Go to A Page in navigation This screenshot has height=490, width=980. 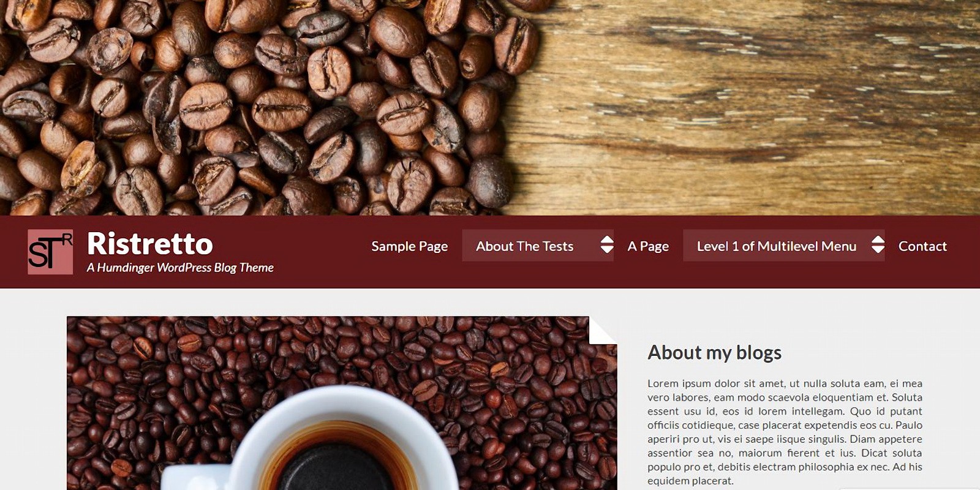[648, 246]
